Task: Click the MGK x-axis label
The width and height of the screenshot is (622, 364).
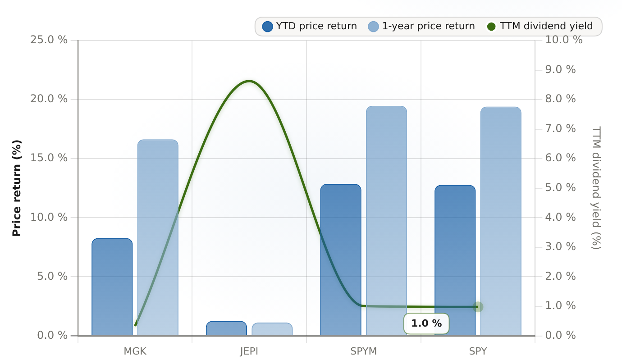Action: [135, 351]
